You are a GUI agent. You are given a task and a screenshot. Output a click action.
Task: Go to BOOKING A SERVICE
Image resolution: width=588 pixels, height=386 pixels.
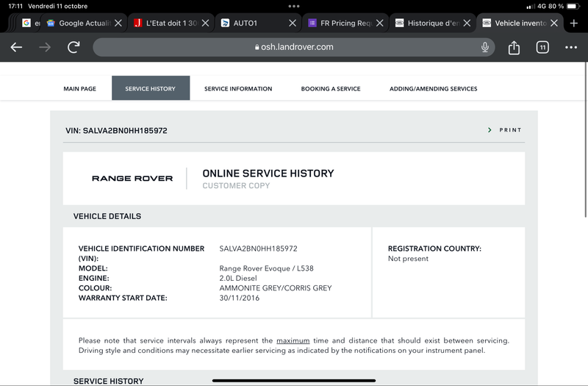tap(331, 89)
